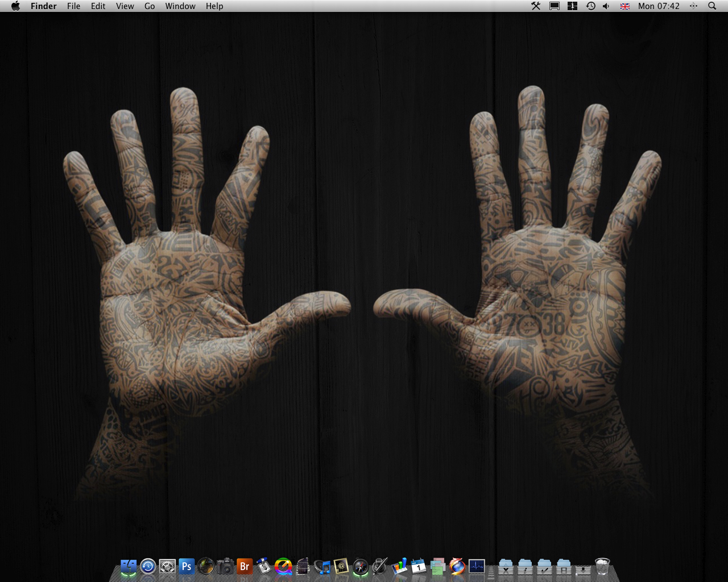Launch Firefox globe icon in Dock
Screen dimensions: 728x582
pyautogui.click(x=457, y=566)
